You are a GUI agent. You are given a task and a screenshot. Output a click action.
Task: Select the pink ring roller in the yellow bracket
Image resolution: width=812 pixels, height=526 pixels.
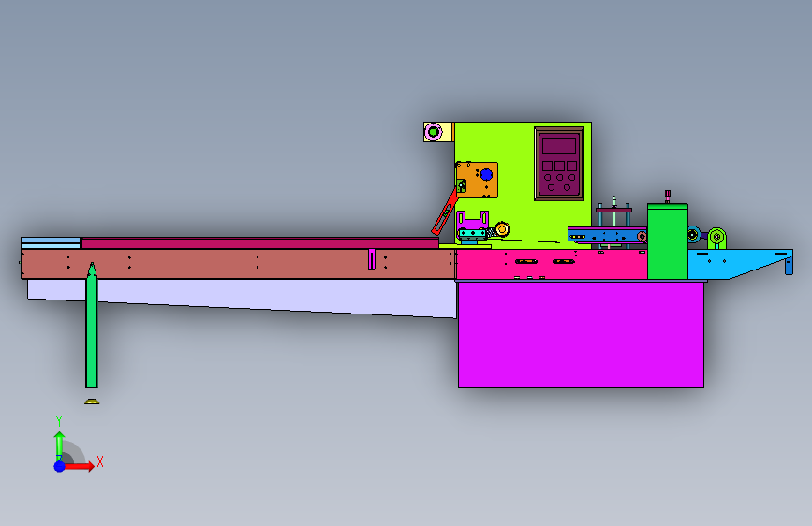(x=434, y=132)
